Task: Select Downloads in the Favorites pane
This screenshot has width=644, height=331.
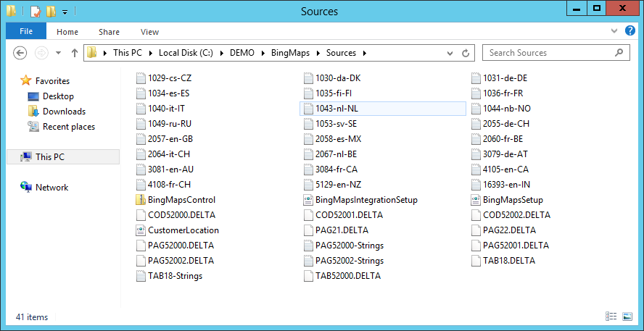Action: [64, 112]
